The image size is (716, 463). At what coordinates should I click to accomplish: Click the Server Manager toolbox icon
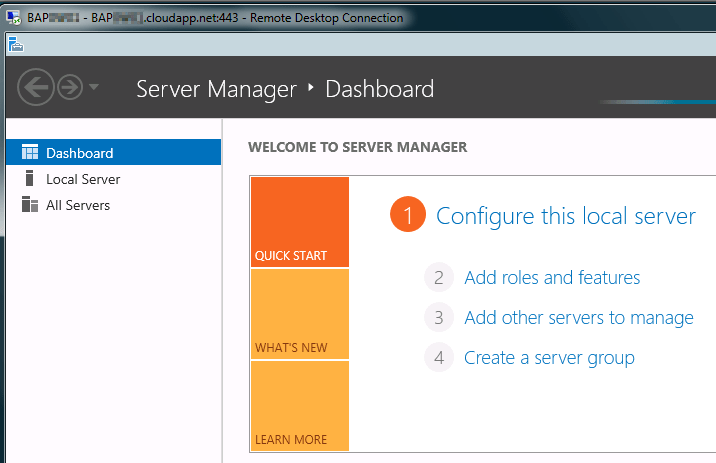tap(16, 44)
